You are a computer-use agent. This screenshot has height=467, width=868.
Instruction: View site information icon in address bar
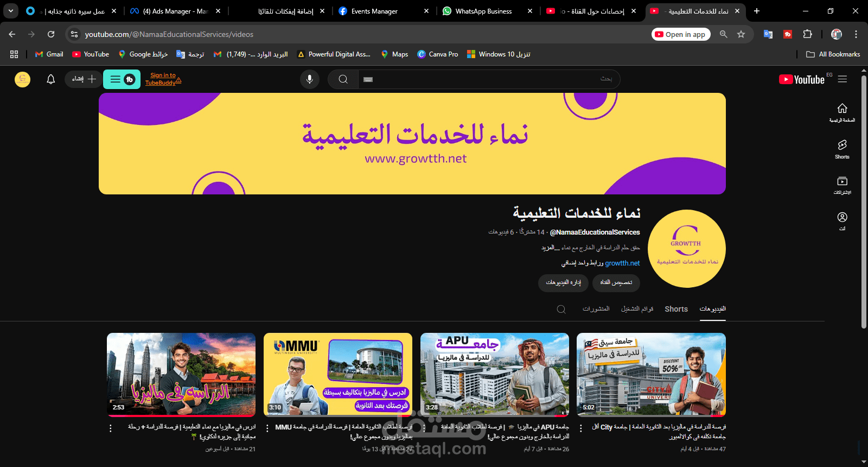74,34
